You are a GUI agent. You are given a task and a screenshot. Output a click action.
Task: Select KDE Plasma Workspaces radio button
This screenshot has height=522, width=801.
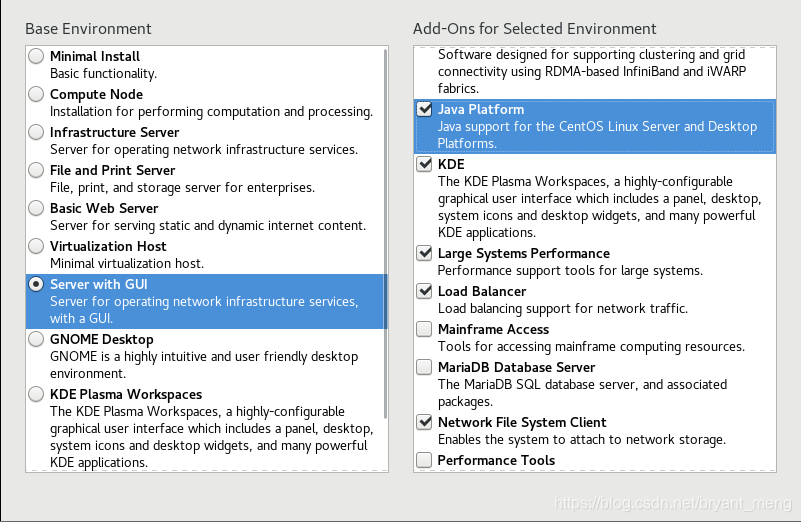(36, 394)
